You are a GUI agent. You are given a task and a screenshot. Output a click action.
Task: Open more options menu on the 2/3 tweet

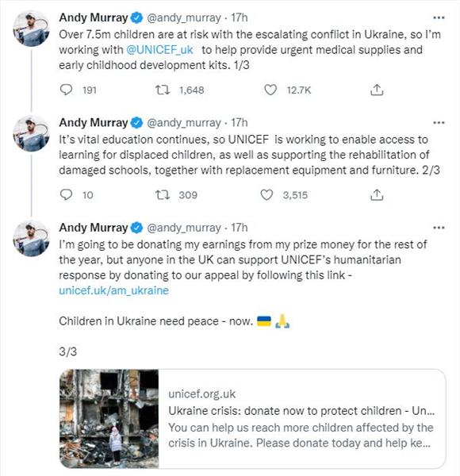(439, 123)
